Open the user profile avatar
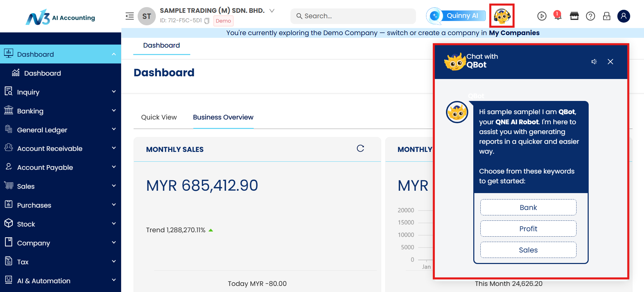This screenshot has width=644, height=292. [x=624, y=16]
